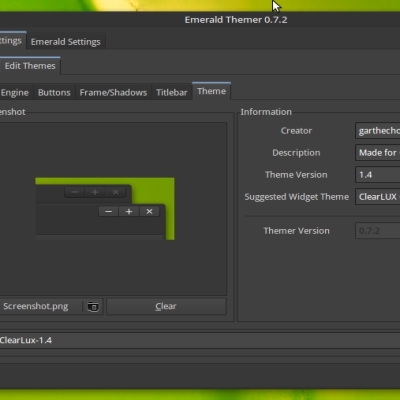Open the Titlebar tab

(172, 92)
